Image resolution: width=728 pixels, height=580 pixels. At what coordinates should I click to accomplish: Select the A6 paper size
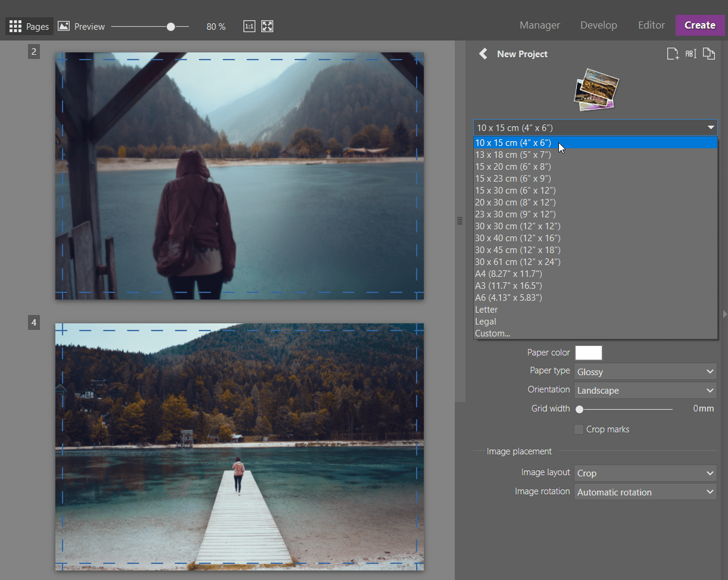coord(595,298)
